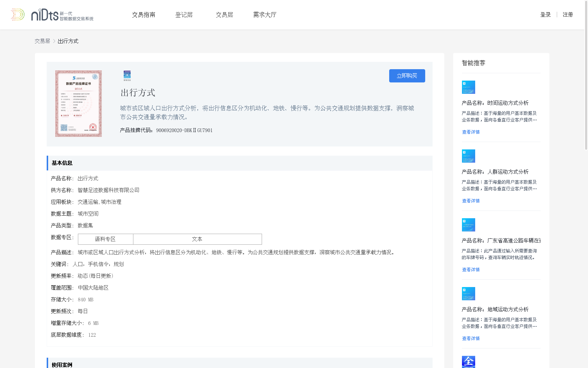This screenshot has width=588, height=368.
Task: Click the product title 出行方式 heading
Action: (x=138, y=93)
